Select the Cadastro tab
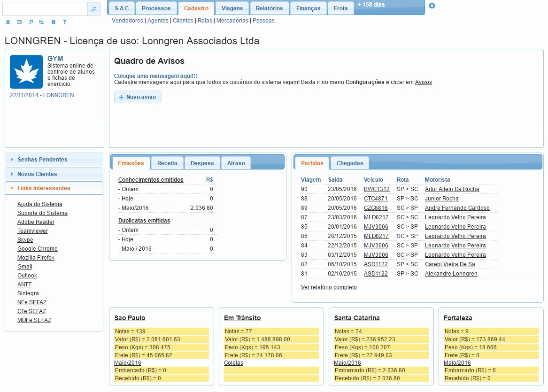Screen dimensions: 548x392 click(x=196, y=8)
